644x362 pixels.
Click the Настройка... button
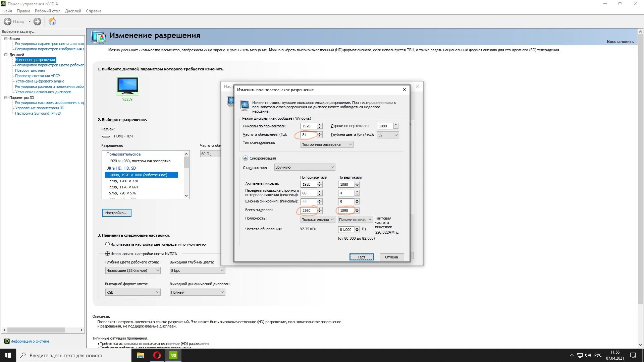pos(116,213)
